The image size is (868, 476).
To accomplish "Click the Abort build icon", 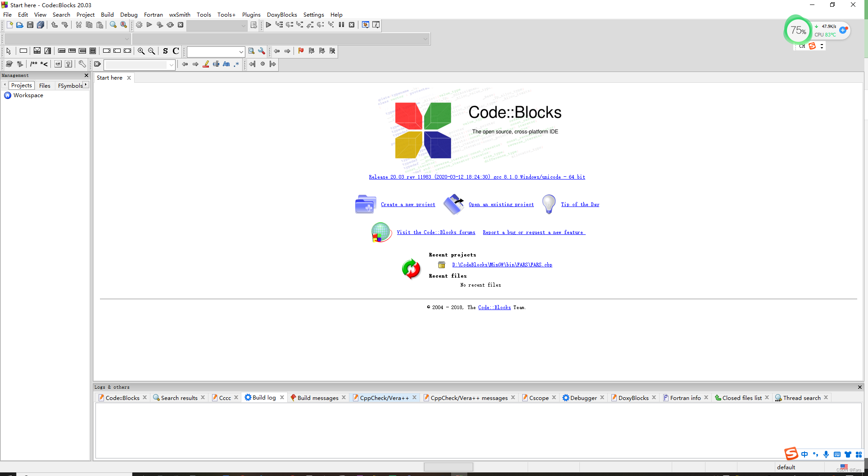I will pyautogui.click(x=181, y=25).
